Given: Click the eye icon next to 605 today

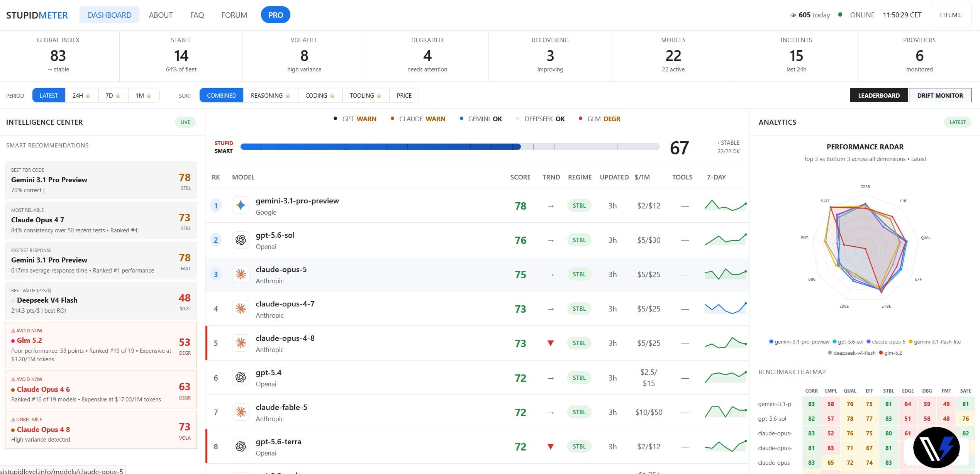Looking at the screenshot, I should 793,15.
